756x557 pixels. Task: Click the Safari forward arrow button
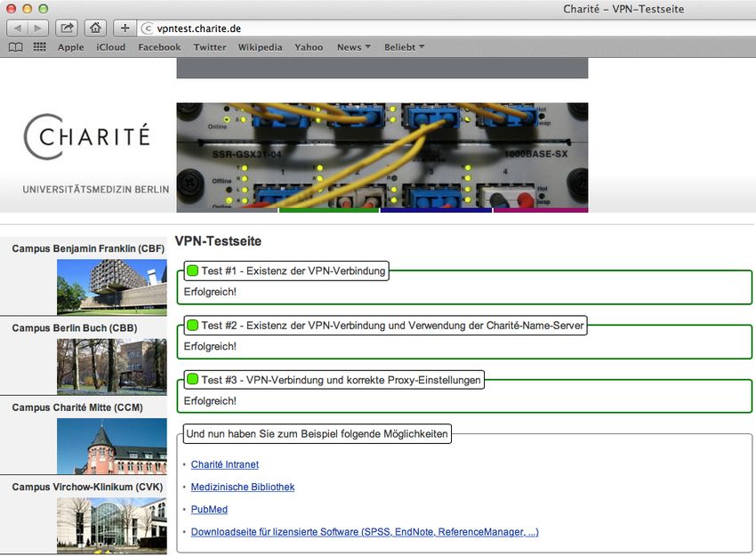pyautogui.click(x=38, y=28)
